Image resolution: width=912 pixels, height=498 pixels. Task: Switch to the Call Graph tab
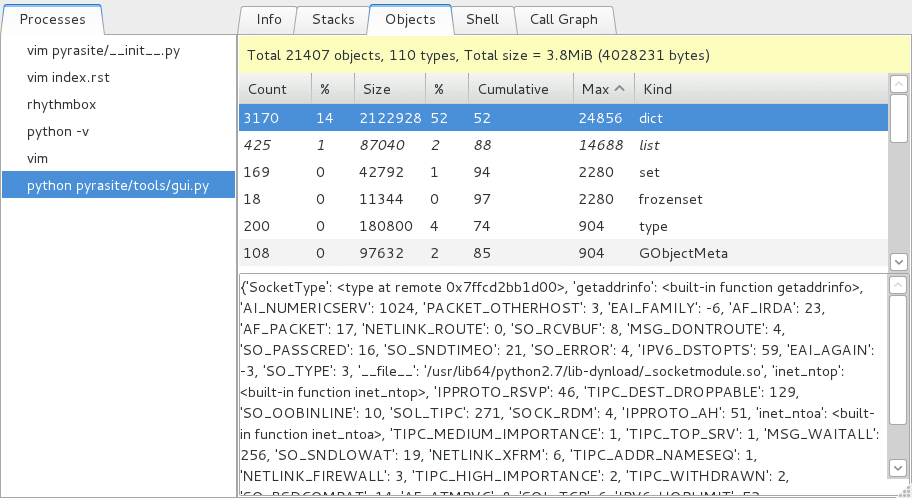coord(564,19)
